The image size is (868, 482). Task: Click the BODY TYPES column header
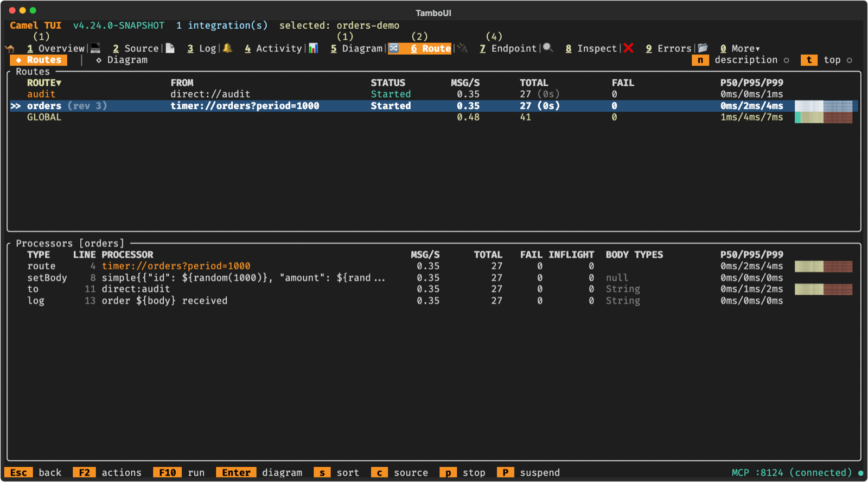pos(634,255)
